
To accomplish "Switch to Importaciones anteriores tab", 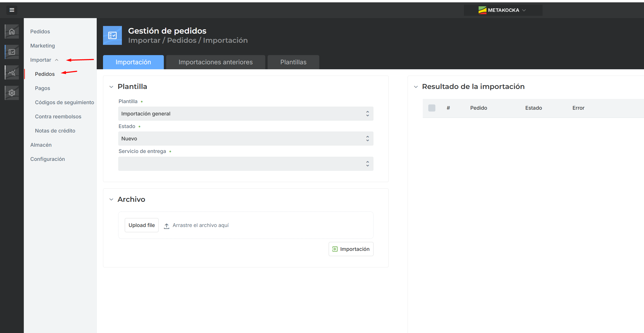I will click(215, 62).
